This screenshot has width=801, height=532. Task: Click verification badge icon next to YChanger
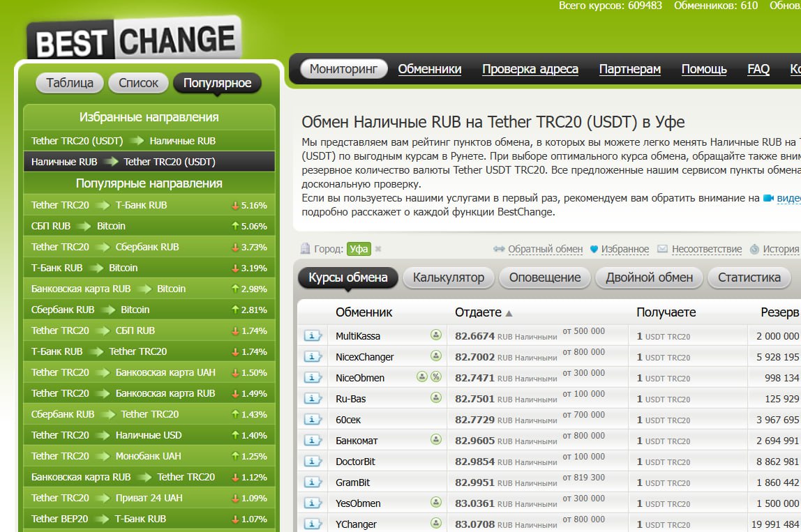click(436, 524)
